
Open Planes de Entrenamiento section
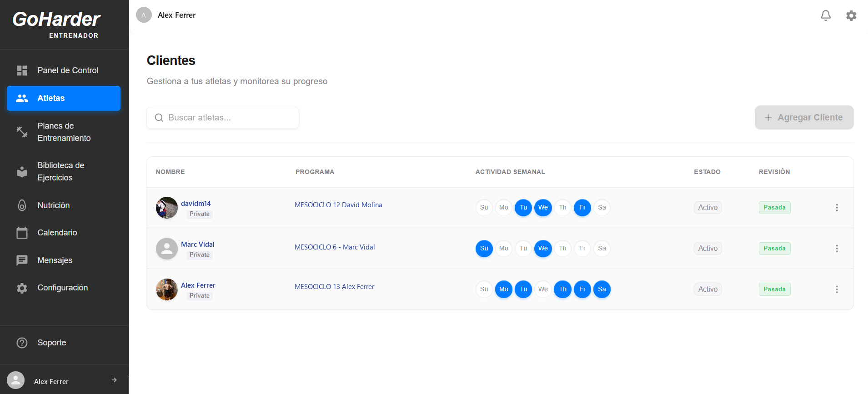coord(64,132)
